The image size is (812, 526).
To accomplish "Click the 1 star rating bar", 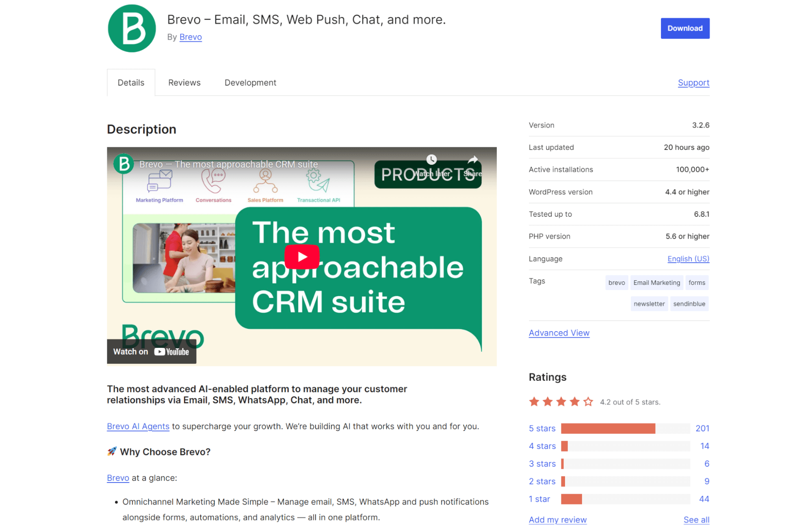I will point(626,499).
